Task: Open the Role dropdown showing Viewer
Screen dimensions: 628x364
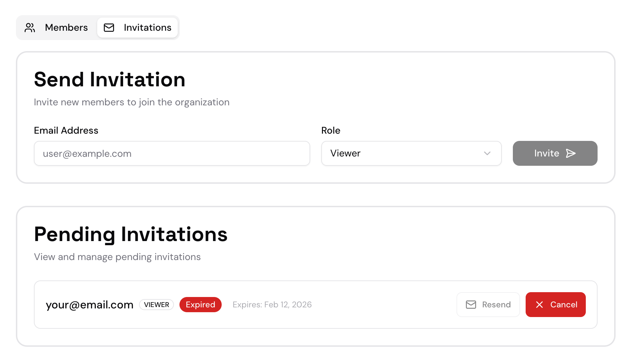Action: [x=411, y=153]
